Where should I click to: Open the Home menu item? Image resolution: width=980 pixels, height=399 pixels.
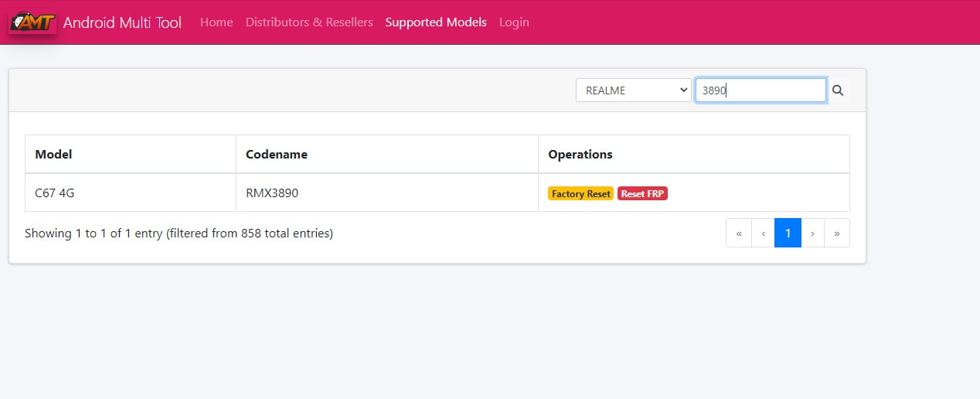216,22
